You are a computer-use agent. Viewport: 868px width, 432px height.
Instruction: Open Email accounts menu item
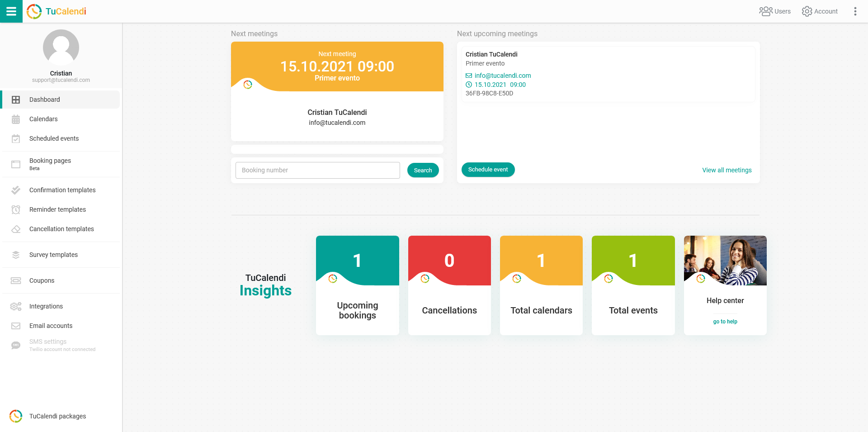click(x=61, y=326)
